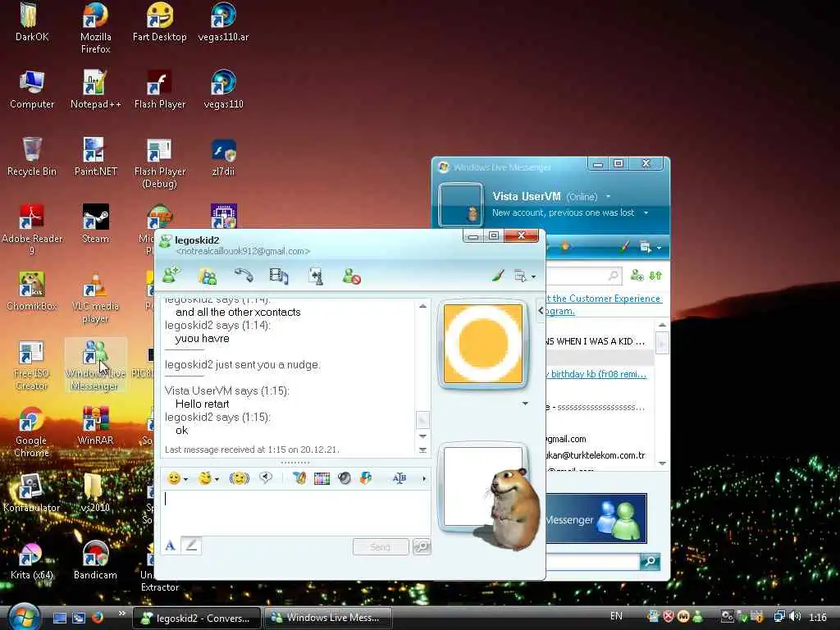Open the games and activities icon

pyautogui.click(x=316, y=276)
